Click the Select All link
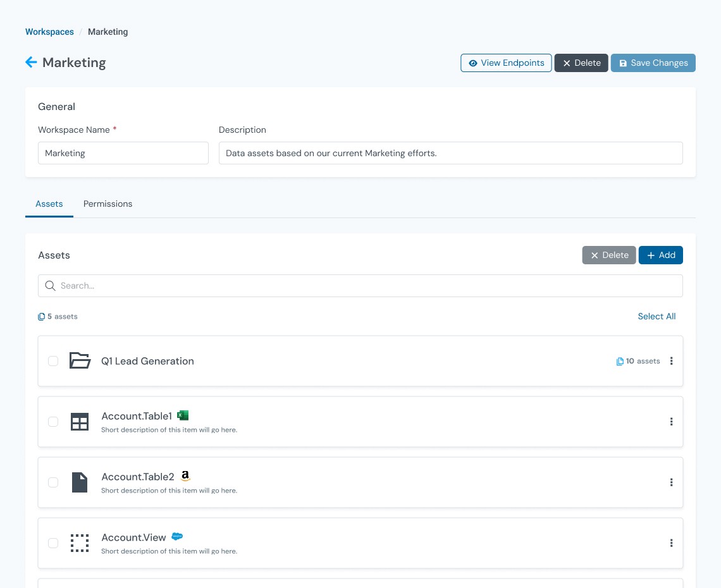The height and width of the screenshot is (588, 721). [656, 316]
